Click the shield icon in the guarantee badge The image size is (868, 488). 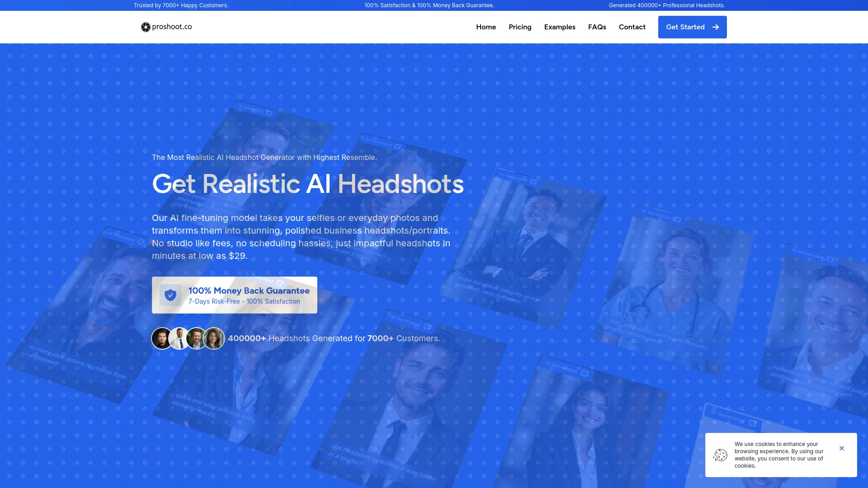(170, 295)
